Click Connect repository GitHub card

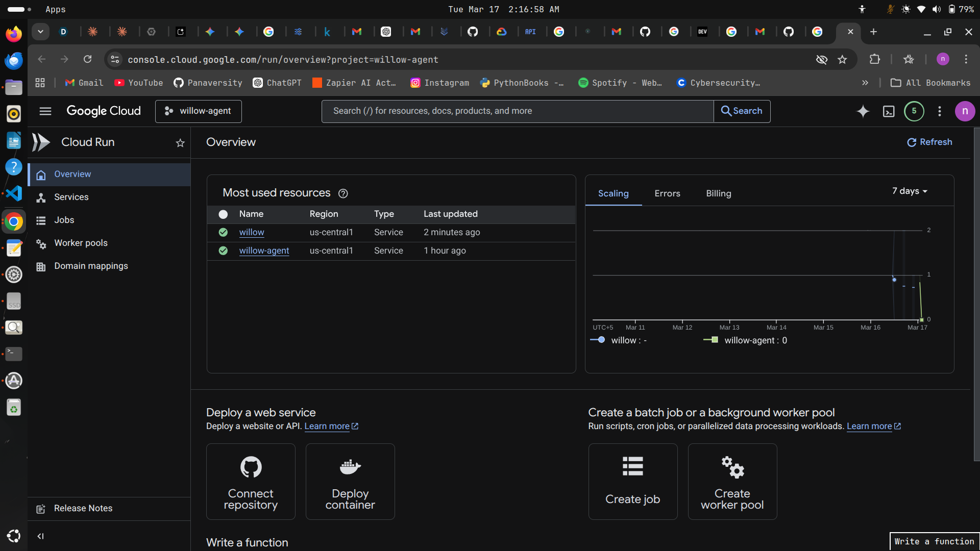pyautogui.click(x=251, y=481)
